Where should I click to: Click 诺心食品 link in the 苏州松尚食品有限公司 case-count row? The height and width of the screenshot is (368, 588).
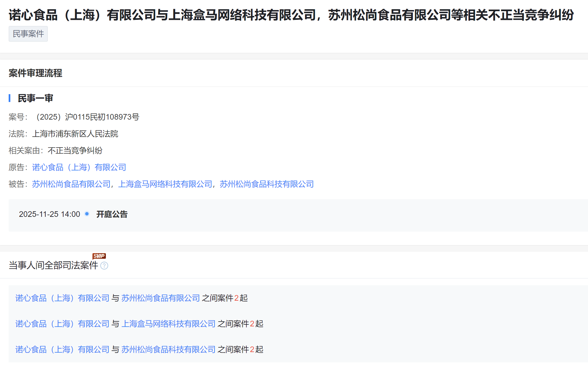(x=62, y=298)
